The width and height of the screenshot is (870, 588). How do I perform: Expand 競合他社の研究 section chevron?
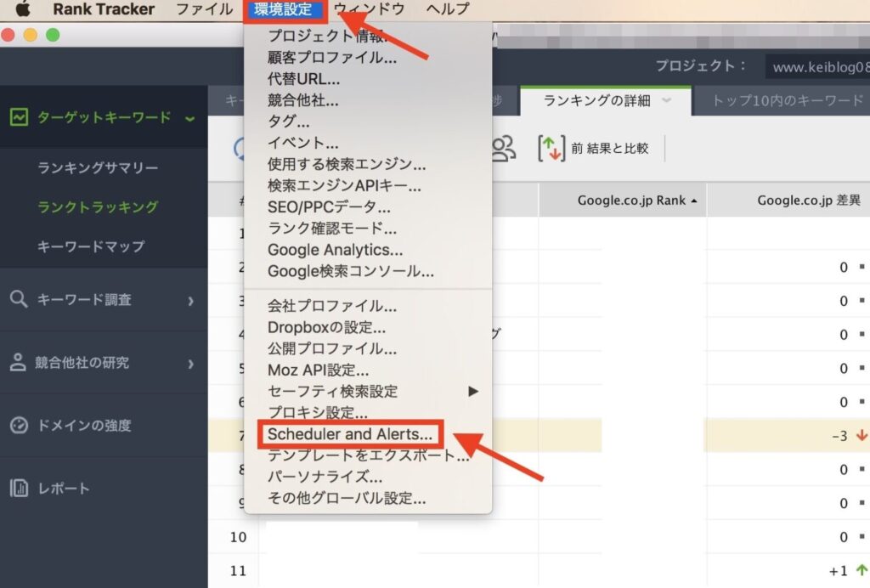(x=191, y=364)
